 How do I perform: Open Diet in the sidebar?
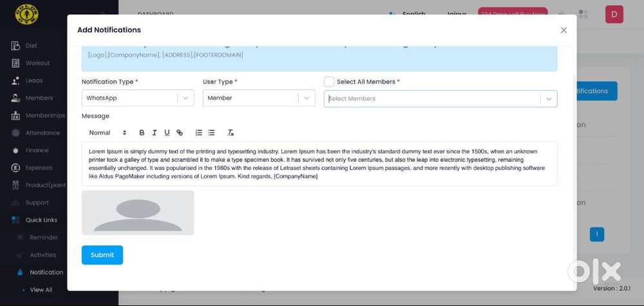point(31,46)
